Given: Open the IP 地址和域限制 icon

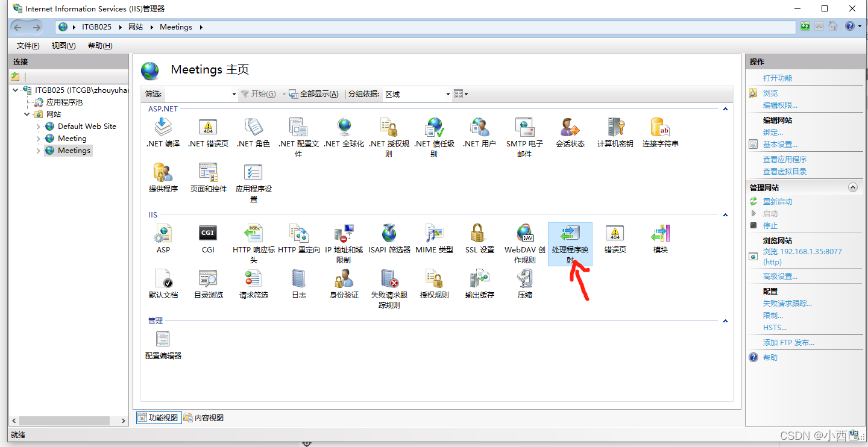Looking at the screenshot, I should click(x=344, y=243).
